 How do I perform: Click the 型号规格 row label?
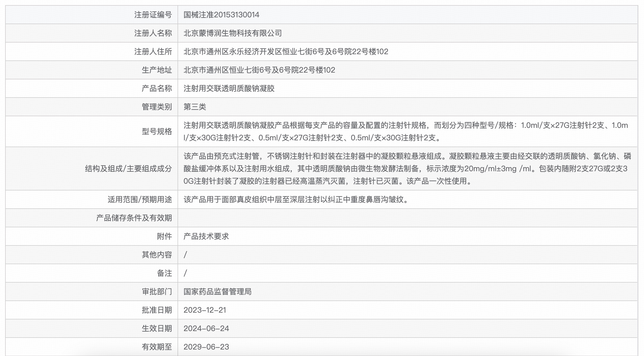pos(157,131)
